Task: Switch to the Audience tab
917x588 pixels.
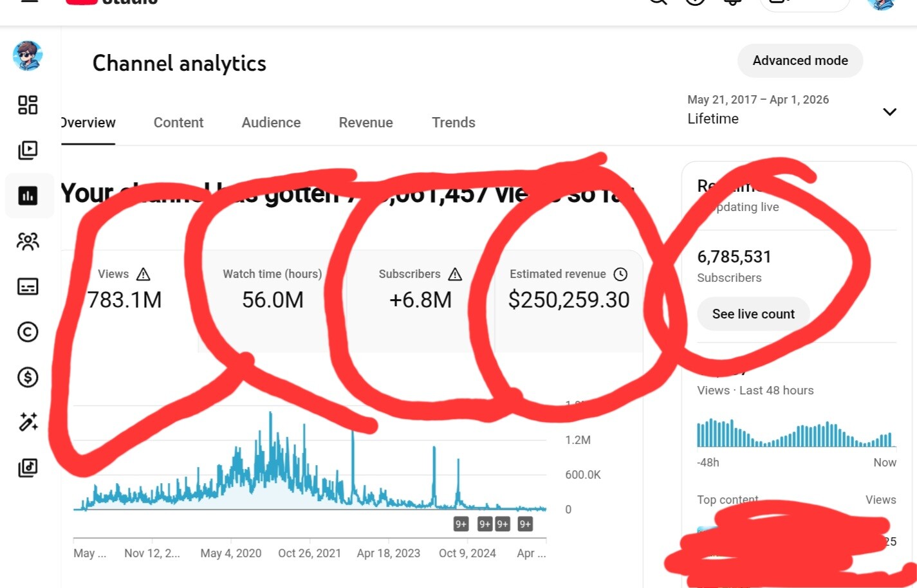Action: pyautogui.click(x=271, y=122)
